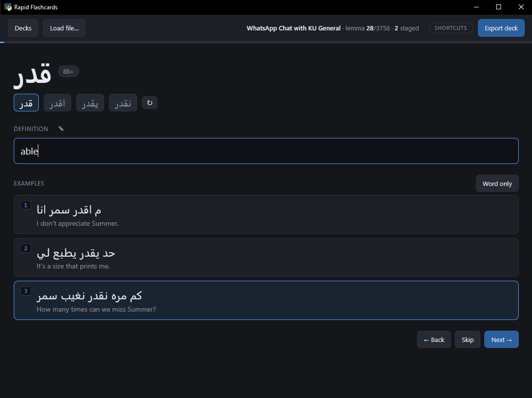Click the number 3 badge on third example
532x398 pixels.
[26, 291]
